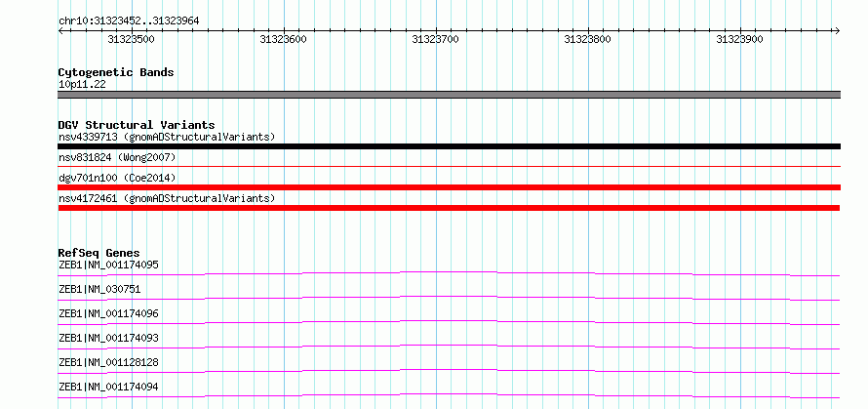This screenshot has width=868, height=409.
Task: Click the left arrowhead of the ruler
Action: tap(60, 30)
